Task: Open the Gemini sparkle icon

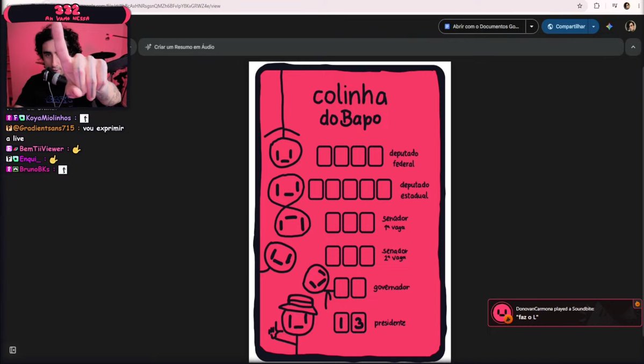Action: coord(609,26)
